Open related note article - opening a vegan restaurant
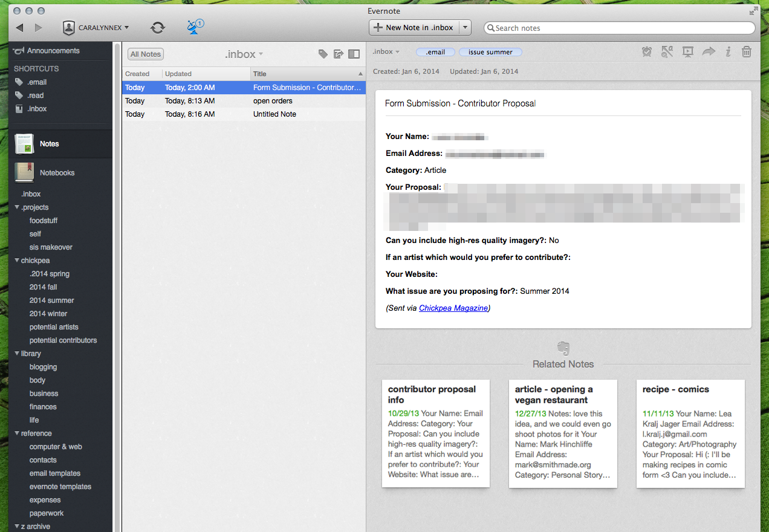The image size is (769, 532). click(x=563, y=433)
